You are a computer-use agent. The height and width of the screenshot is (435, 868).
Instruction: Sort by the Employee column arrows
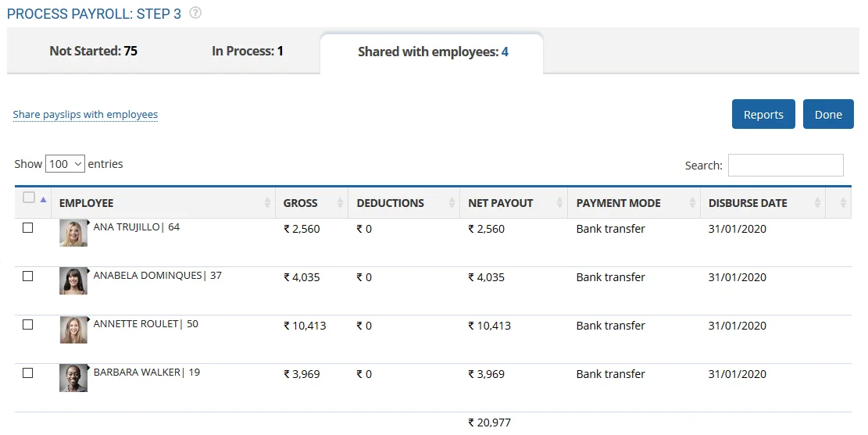tap(268, 203)
